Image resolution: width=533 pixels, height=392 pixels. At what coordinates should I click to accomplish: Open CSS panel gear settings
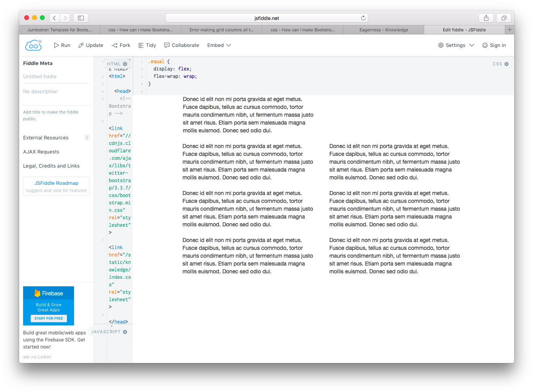point(506,64)
